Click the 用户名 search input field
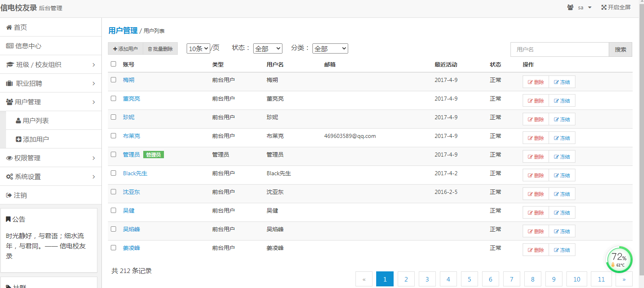 [x=560, y=49]
